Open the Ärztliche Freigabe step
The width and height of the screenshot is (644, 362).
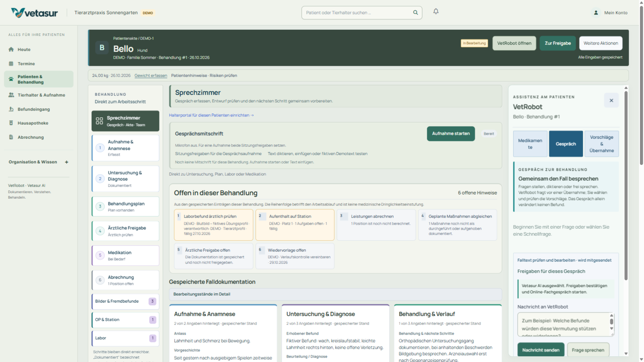(x=125, y=231)
